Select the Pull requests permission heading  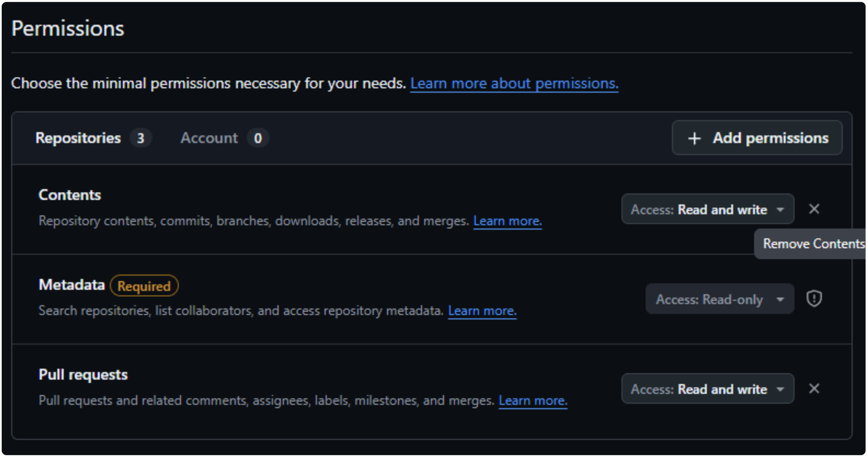pyautogui.click(x=83, y=375)
